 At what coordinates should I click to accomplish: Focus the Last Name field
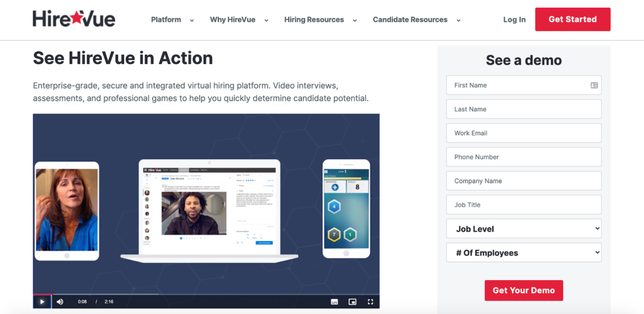(524, 109)
